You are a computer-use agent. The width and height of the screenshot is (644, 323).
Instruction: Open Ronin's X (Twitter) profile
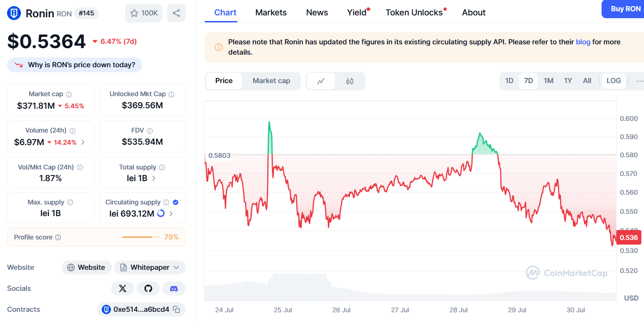coord(123,288)
